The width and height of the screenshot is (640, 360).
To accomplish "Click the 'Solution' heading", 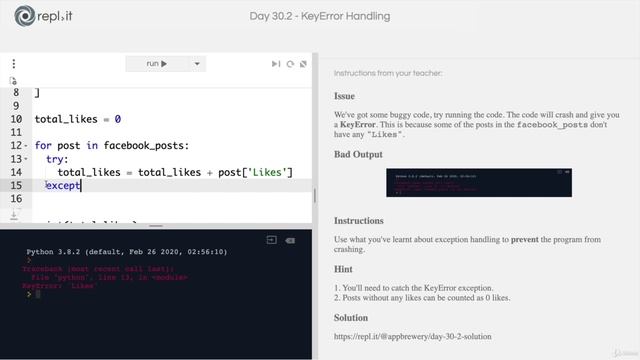I will tap(351, 318).
